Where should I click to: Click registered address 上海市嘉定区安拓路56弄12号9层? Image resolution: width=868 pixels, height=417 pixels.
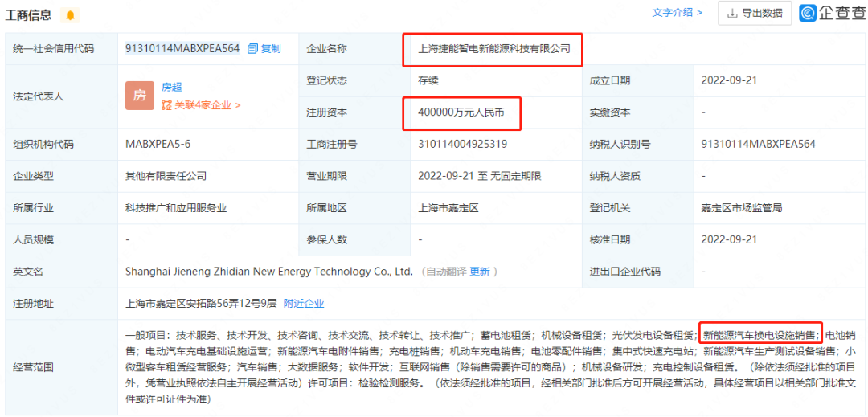201,303
